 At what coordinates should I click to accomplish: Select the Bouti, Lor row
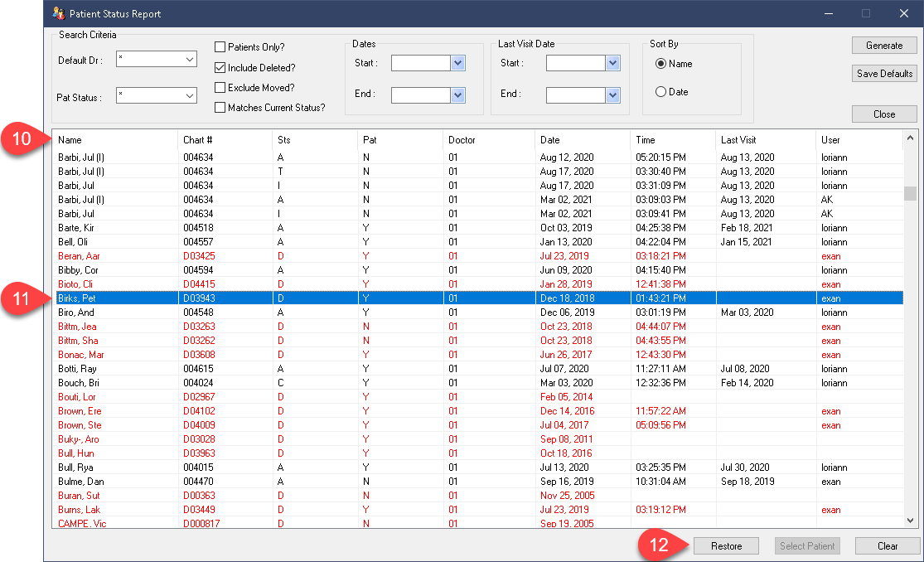click(479, 397)
